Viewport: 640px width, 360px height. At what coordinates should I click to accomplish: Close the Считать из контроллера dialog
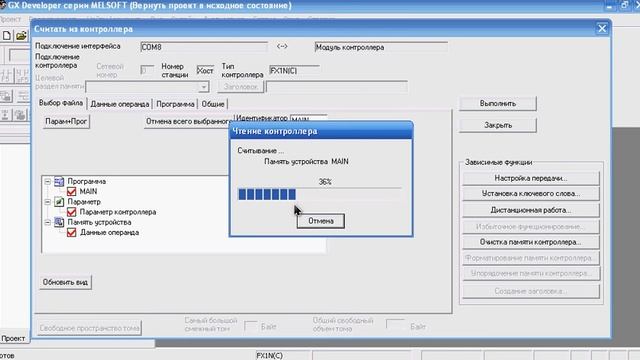click(x=602, y=29)
